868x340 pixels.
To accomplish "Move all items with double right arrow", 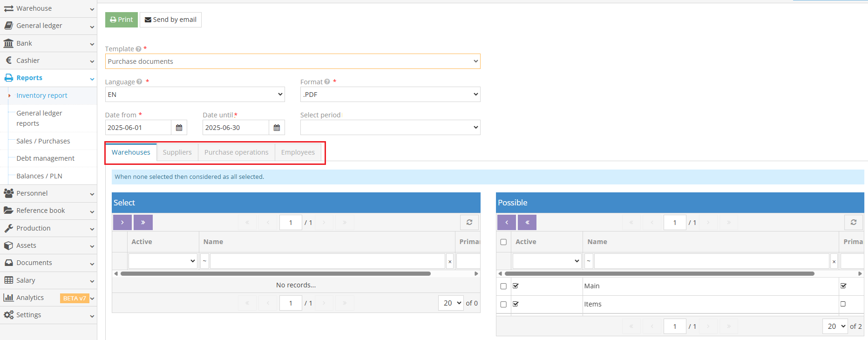I will [143, 223].
